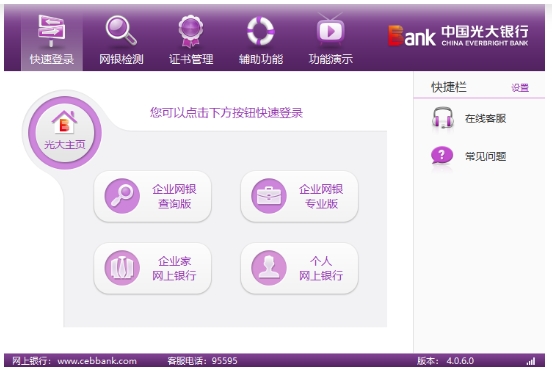Launch 功能演示 TV play icon
Image resolution: width=552 pixels, height=379 pixels.
[330, 30]
